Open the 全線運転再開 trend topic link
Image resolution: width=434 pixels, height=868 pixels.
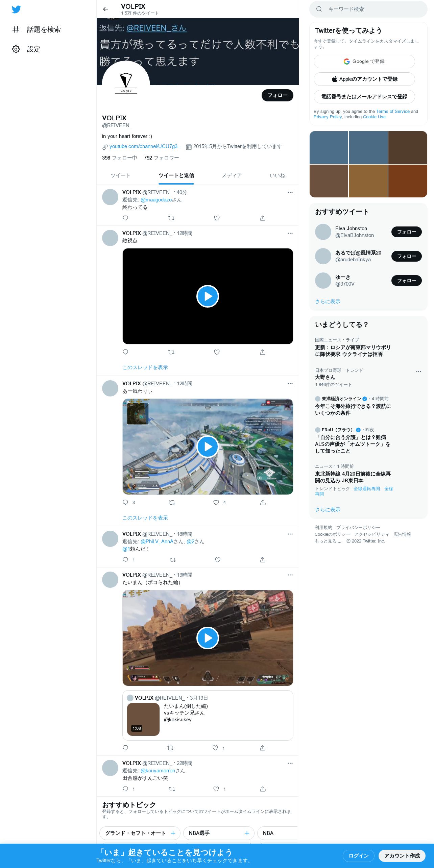(x=366, y=489)
